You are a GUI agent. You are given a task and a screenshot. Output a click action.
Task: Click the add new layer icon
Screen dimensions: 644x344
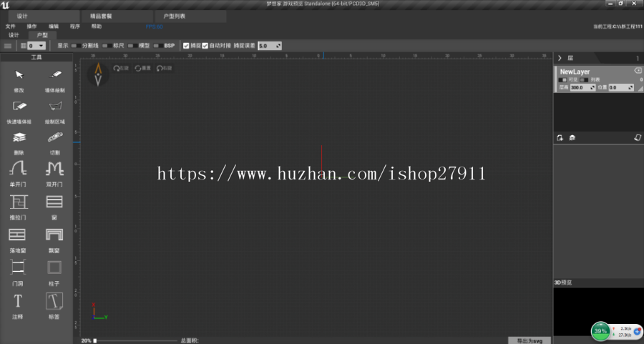pos(560,137)
